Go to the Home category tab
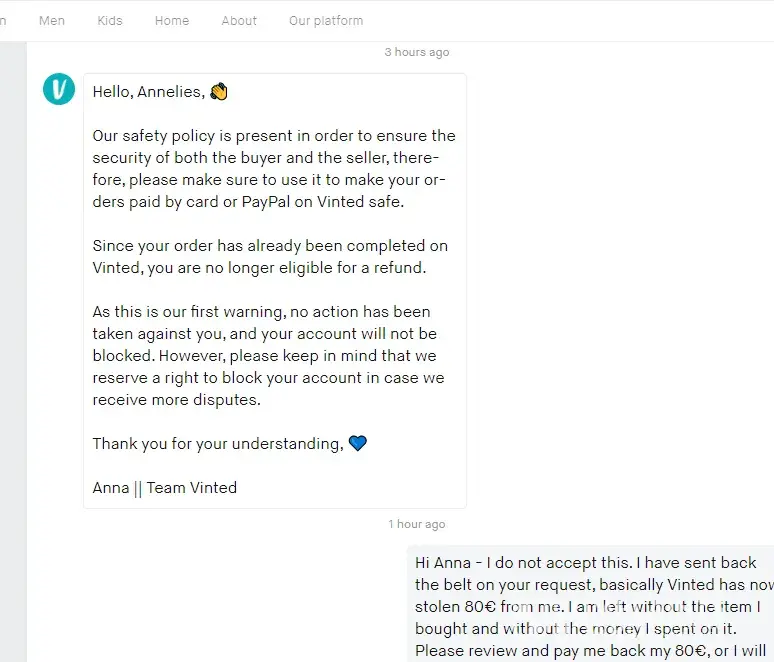This screenshot has height=662, width=774. point(172,20)
